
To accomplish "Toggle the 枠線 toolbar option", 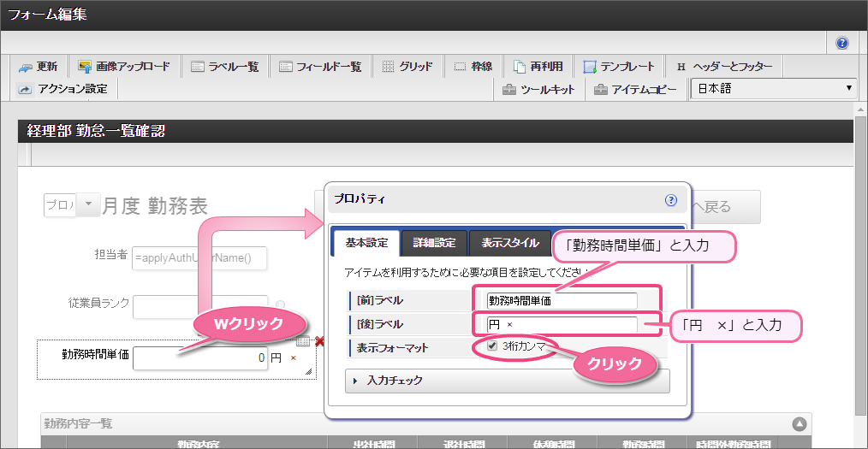I will coord(473,67).
